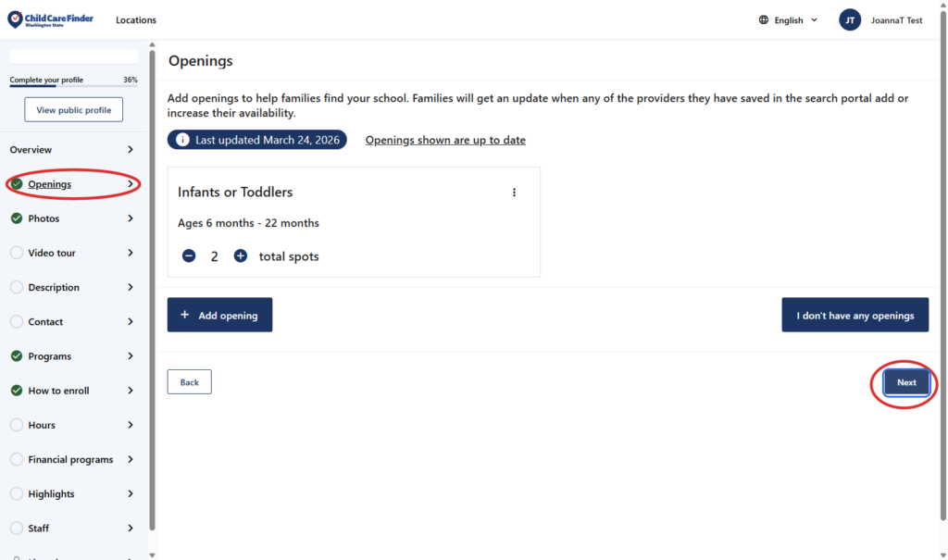
Task: Click the empty status circle beside Video tour
Action: (17, 253)
